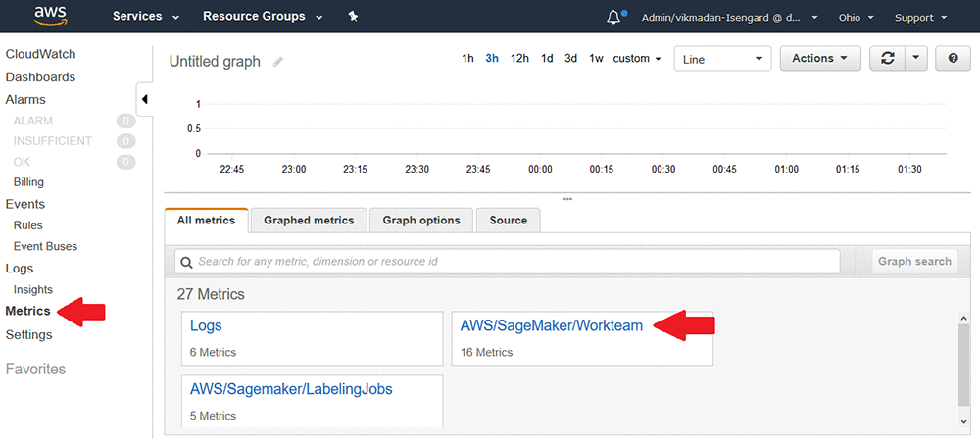Click the Graph search button
Image resolution: width=980 pixels, height=445 pixels.
tap(914, 262)
